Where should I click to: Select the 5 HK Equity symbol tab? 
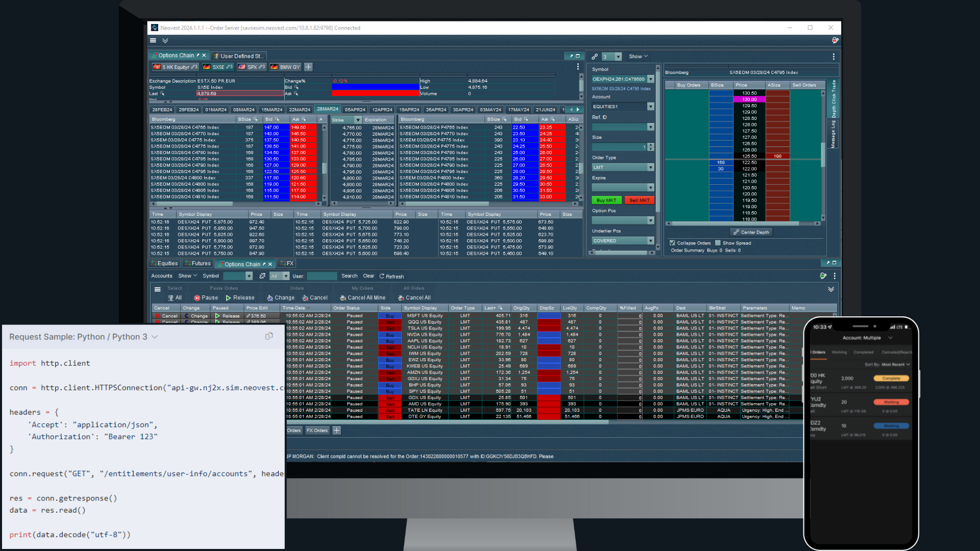[175, 67]
